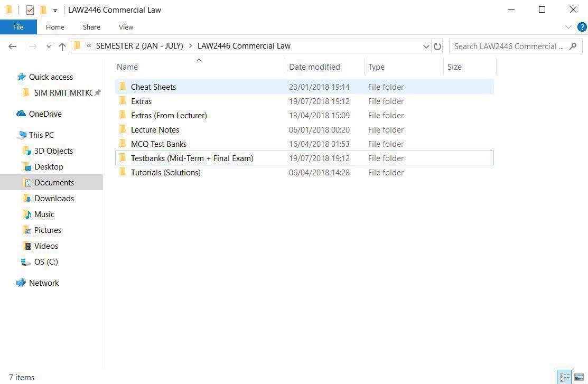Open the recent locations chevron dropdown
This screenshot has height=384, width=588.
49,46
